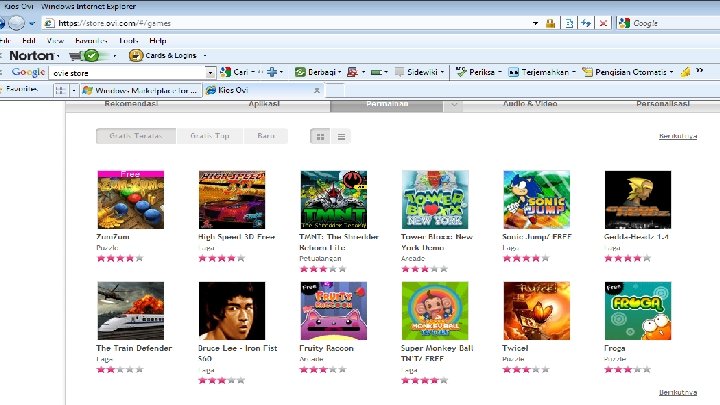This screenshot has width=720, height=405.
Task: Open the Aplikasi store section
Action: [x=264, y=104]
